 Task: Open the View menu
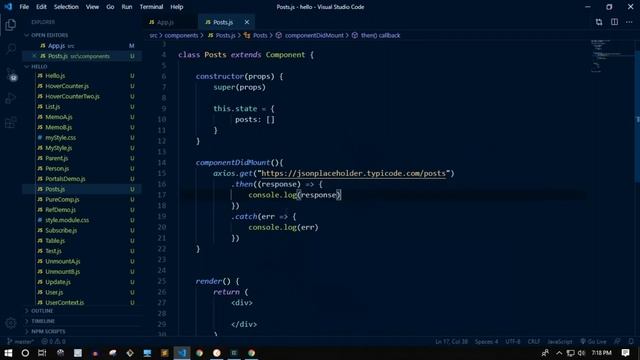coord(92,7)
